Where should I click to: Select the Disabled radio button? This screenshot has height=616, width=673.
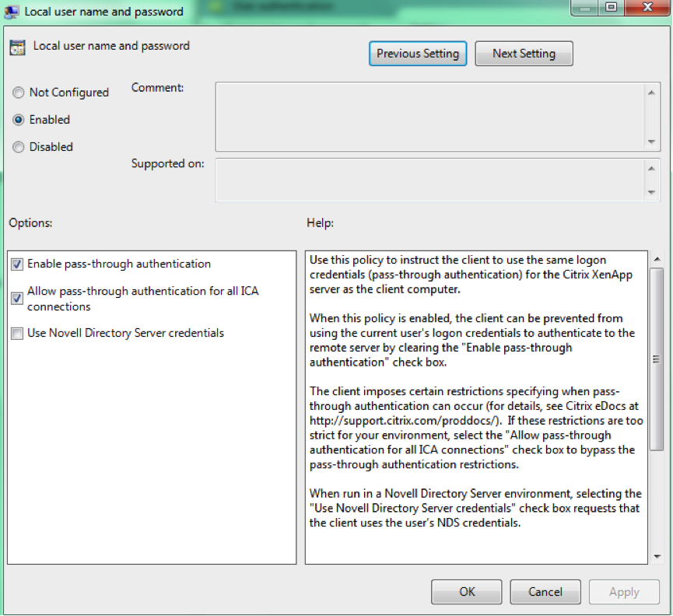pos(19,147)
